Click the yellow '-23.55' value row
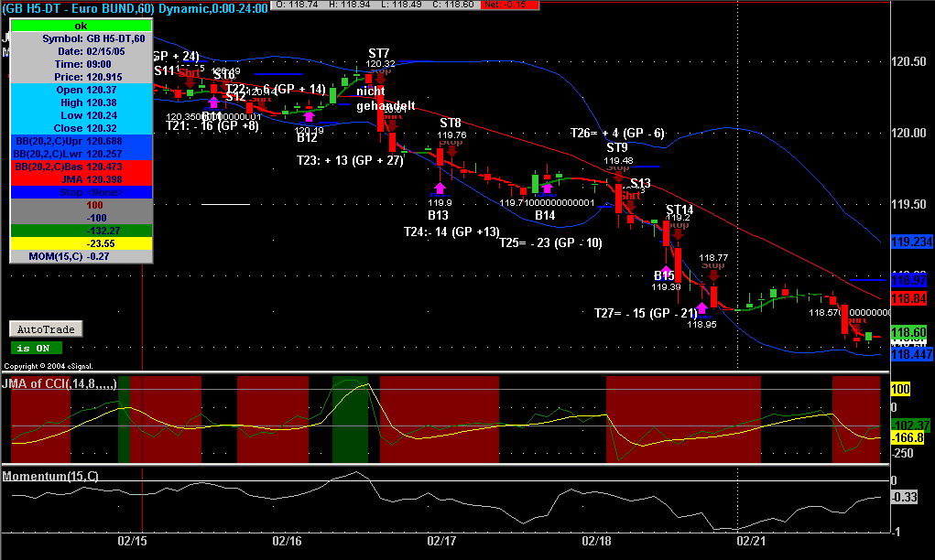 pyautogui.click(x=82, y=243)
